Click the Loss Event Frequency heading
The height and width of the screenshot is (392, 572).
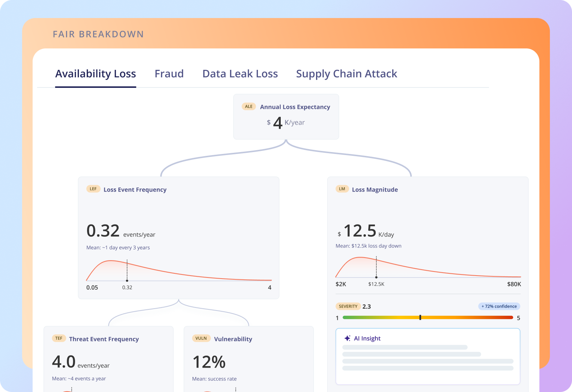click(x=135, y=190)
